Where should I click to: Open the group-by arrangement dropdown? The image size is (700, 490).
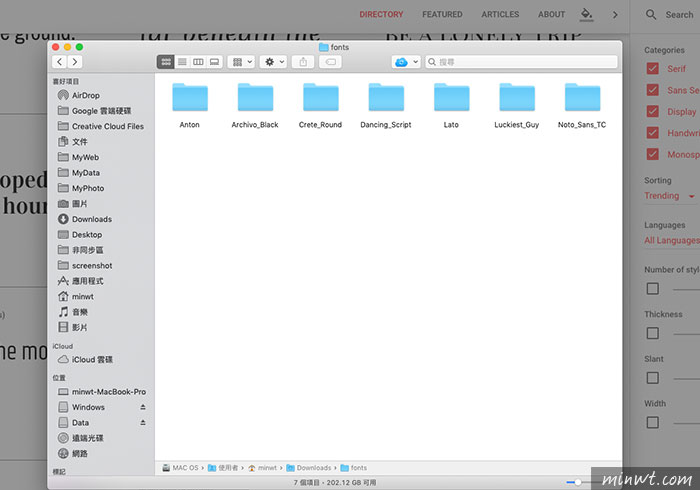point(242,62)
